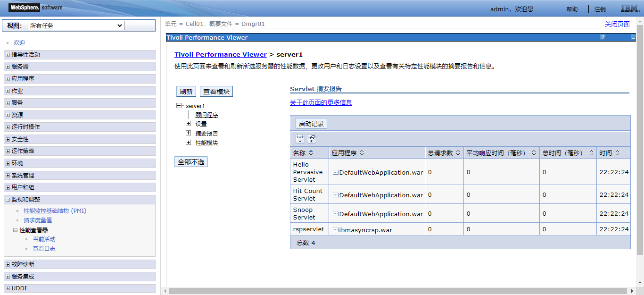
Task: Click the 注销 logout link in the header
Action: coord(600,9)
